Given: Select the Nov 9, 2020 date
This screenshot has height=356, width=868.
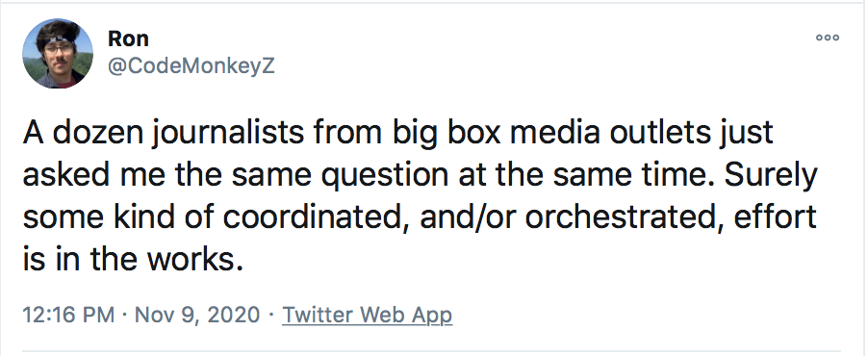Looking at the screenshot, I should [197, 315].
